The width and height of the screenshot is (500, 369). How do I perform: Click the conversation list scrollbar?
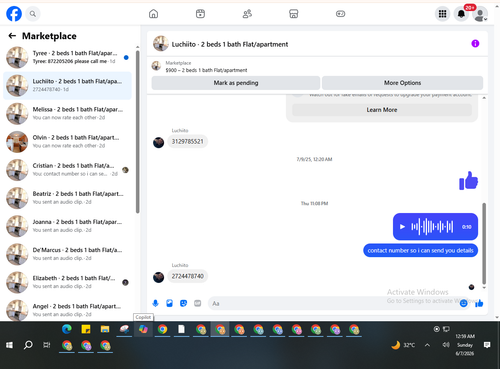(x=138, y=132)
